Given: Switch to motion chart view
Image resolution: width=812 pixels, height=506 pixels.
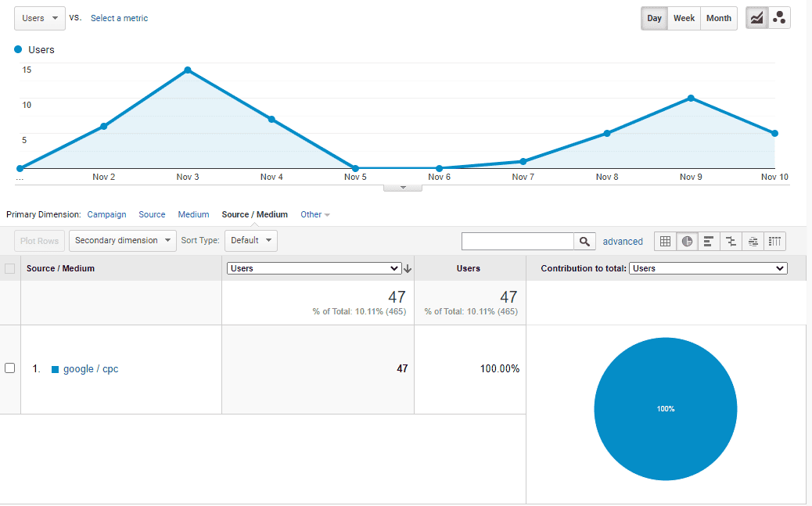Looking at the screenshot, I should 779,18.
